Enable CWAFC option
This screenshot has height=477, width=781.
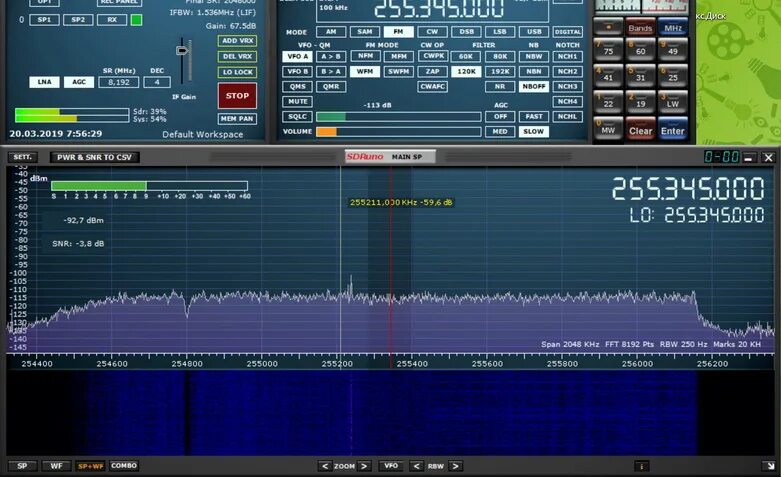coord(433,86)
